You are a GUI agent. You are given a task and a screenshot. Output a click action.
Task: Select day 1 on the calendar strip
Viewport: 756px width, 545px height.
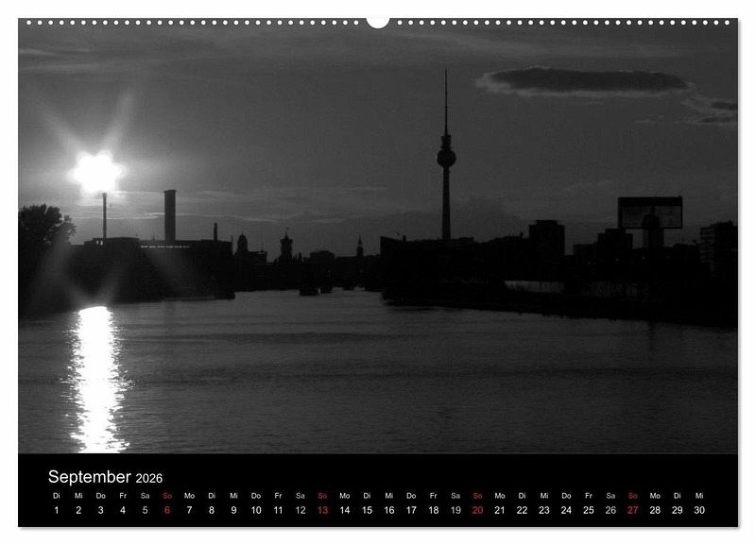click(57, 510)
